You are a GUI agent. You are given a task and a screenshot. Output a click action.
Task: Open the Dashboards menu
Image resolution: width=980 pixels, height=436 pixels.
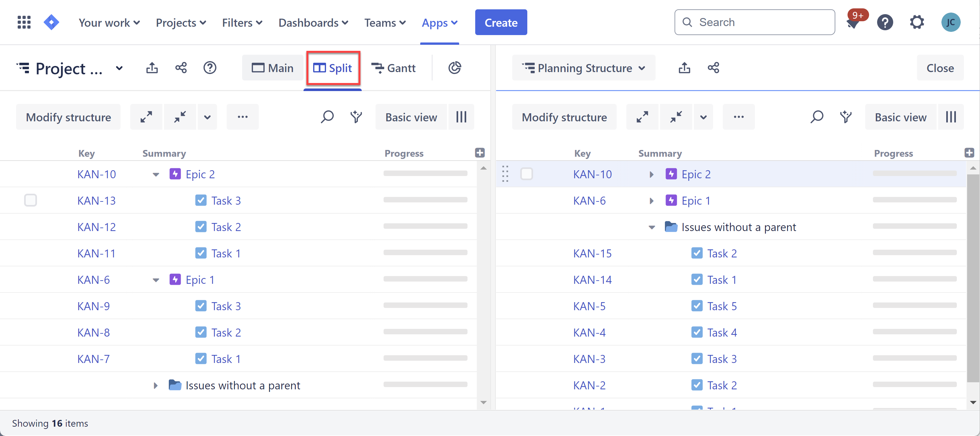pos(313,23)
